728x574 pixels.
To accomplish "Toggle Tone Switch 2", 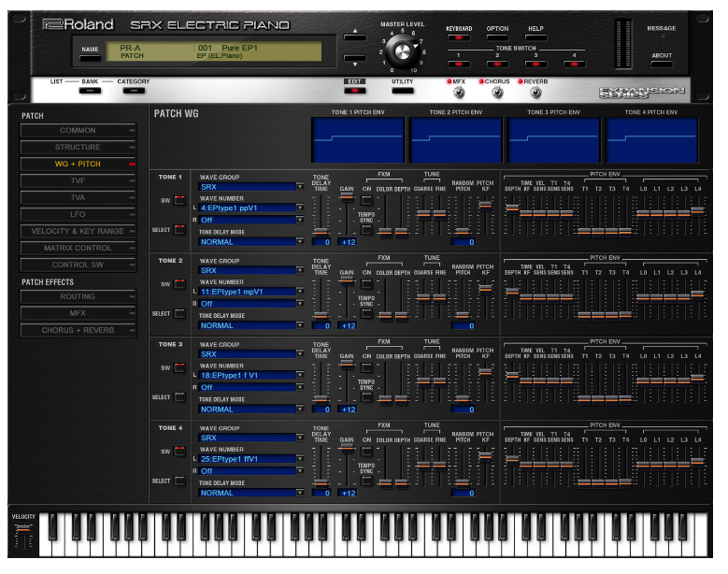I will 497,64.
